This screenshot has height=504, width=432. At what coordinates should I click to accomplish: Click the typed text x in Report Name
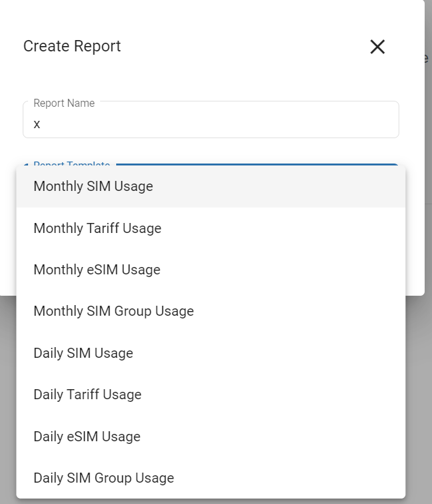click(x=37, y=124)
